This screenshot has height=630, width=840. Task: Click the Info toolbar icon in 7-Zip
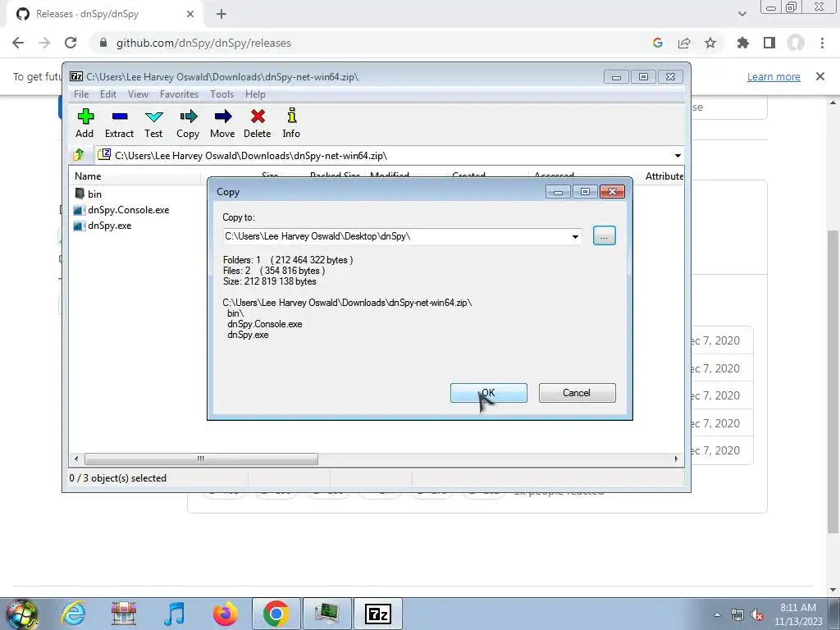pos(291,123)
